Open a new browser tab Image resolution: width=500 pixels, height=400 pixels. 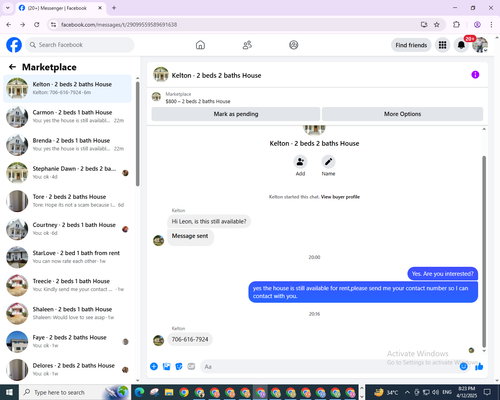[114, 8]
